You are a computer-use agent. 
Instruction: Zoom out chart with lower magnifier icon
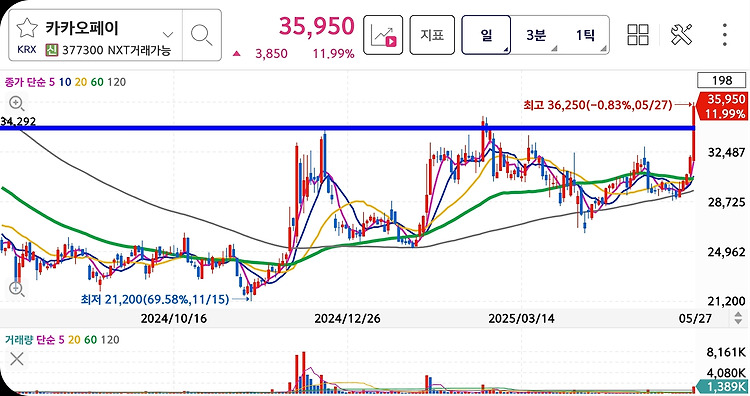pyautogui.click(x=17, y=289)
